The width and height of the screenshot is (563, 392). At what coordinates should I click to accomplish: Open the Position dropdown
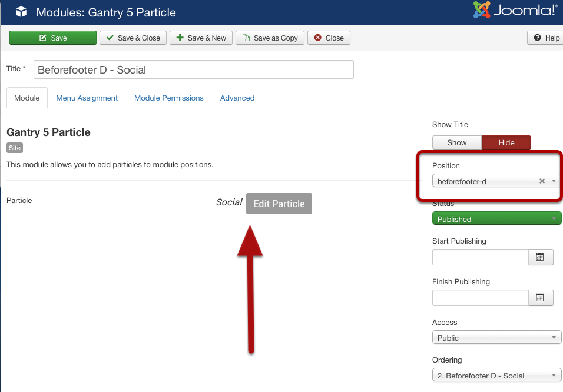497,181
